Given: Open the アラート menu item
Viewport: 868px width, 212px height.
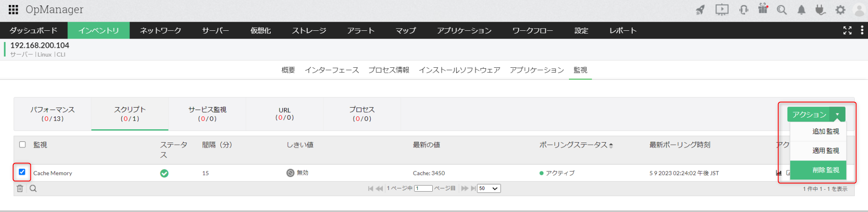Looking at the screenshot, I should tap(361, 31).
